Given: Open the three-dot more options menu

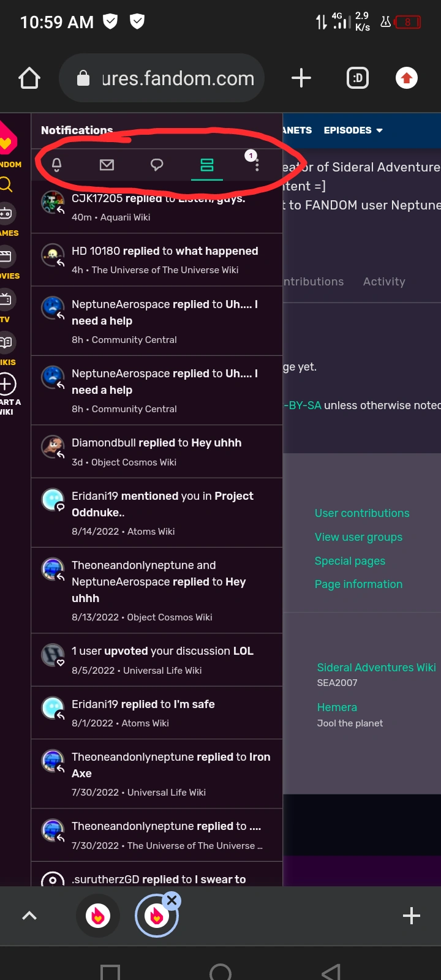Looking at the screenshot, I should point(257,165).
